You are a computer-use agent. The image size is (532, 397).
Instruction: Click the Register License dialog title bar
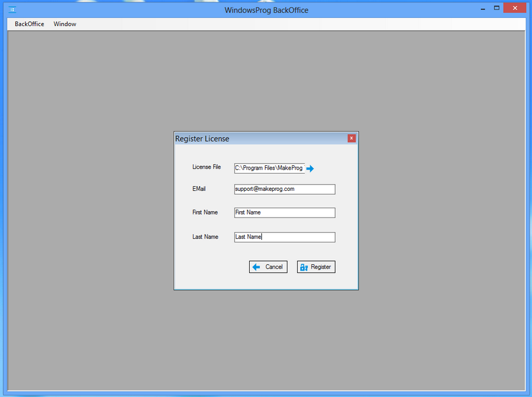255,138
